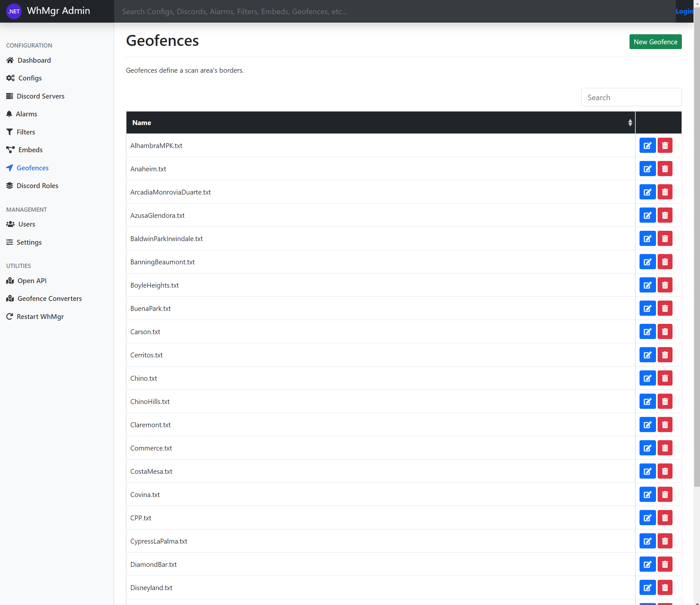Open the Discord Servers page

(x=40, y=96)
